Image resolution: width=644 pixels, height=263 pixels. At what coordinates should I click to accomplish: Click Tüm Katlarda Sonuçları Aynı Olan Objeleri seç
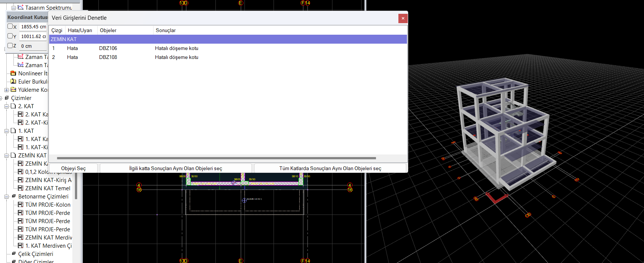coord(330,168)
